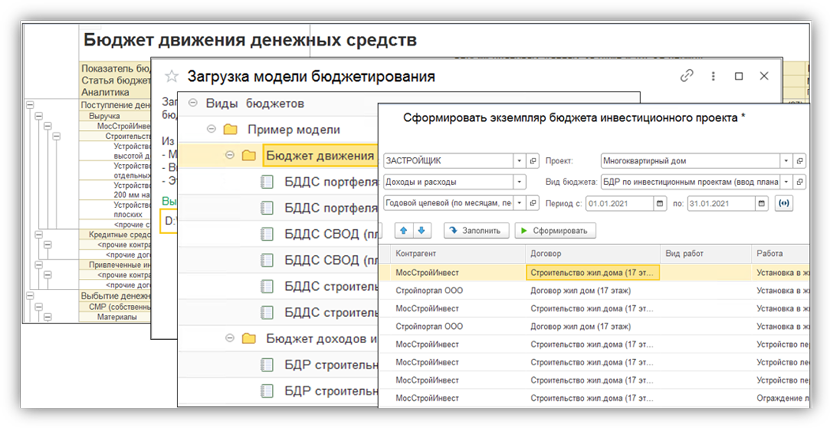
Task: Click the period selection button next to end date
Action: [783, 203]
